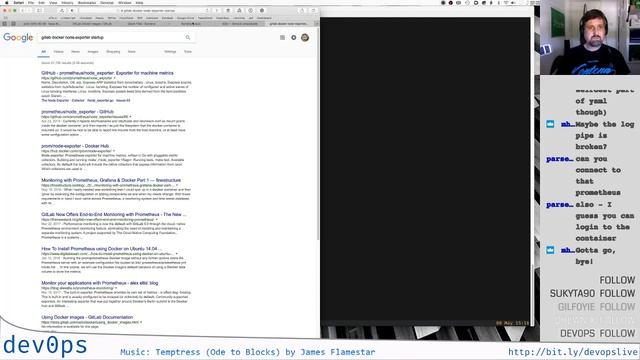Open the search Settings dropdown
Screen dimensions: 640x360
pyautogui.click(x=170, y=52)
